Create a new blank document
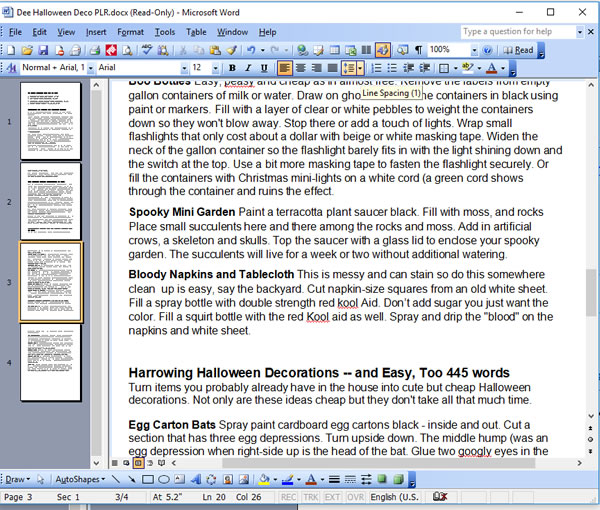This screenshot has height=510, width=600. pos(11,50)
